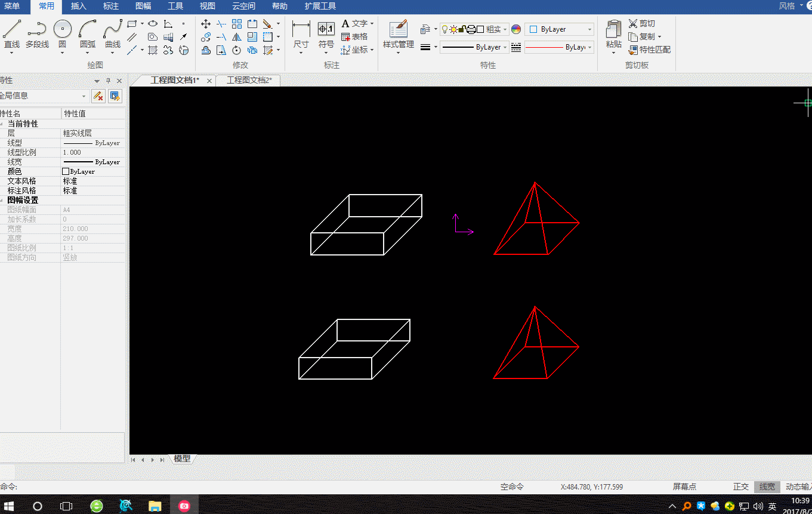
Task: Toggle 线宽 lineweight display in status bar
Action: [x=767, y=487]
